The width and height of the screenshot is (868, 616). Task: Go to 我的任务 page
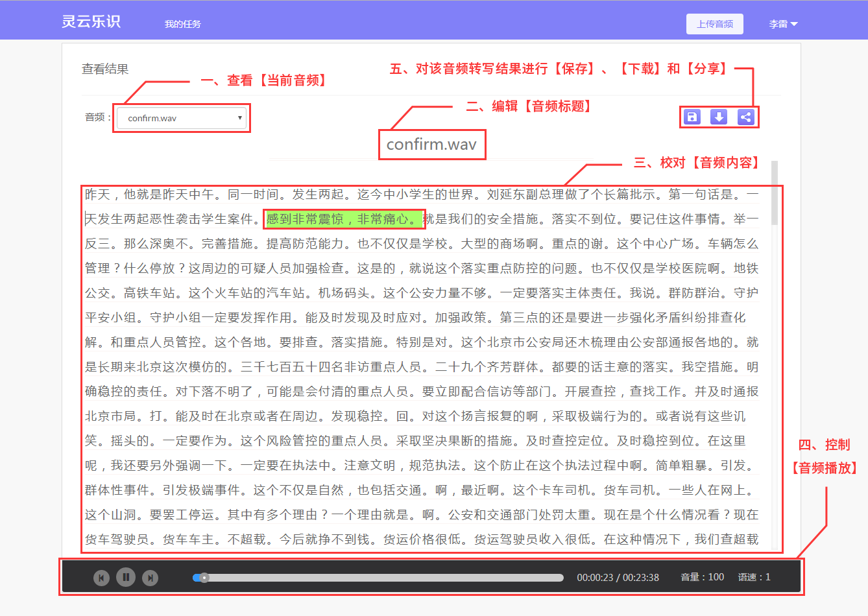(x=182, y=24)
